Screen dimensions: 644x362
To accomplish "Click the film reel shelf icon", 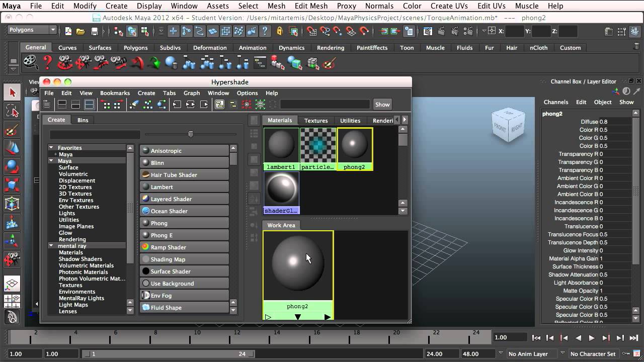I will tap(31, 63).
